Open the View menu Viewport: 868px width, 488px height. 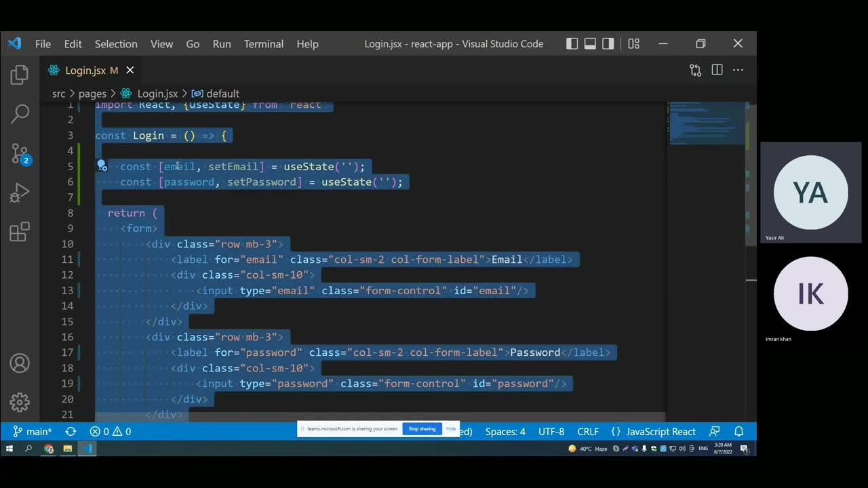161,43
